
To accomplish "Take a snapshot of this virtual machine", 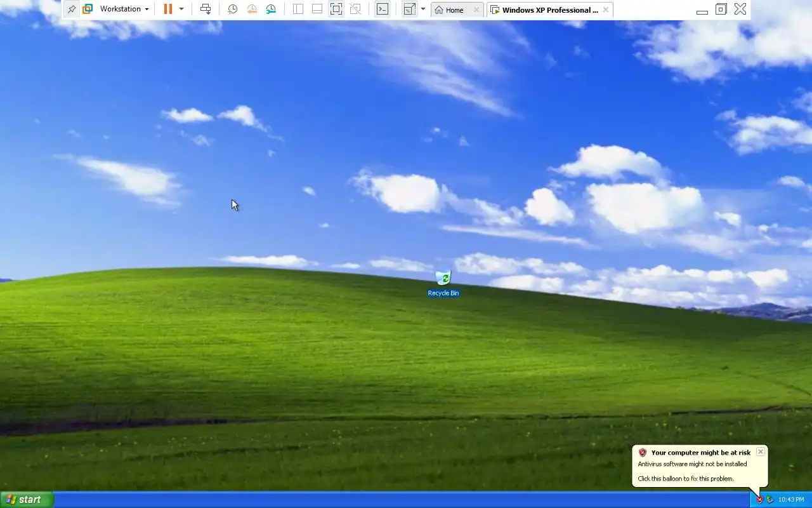I will (x=233, y=9).
